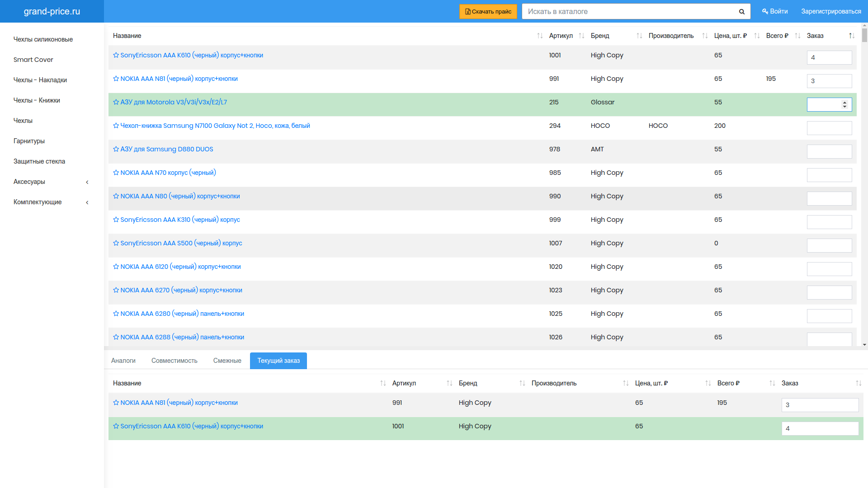Open NOKIA AAA 6120 (черный) product link

tap(180, 267)
